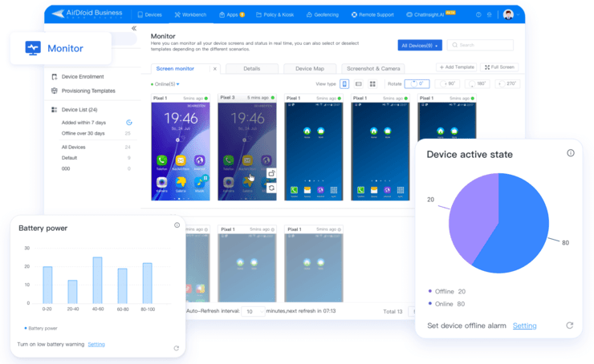Select All Devices group
594x364 pixels.
(x=74, y=148)
